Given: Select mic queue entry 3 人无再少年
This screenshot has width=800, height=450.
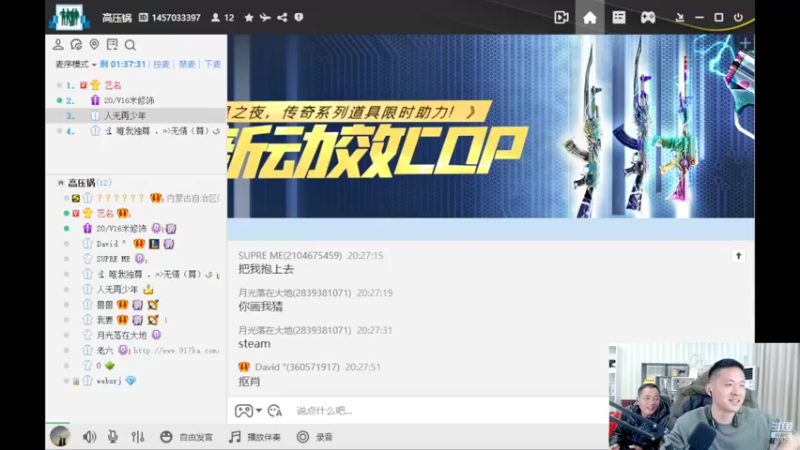Looking at the screenshot, I should (136, 116).
